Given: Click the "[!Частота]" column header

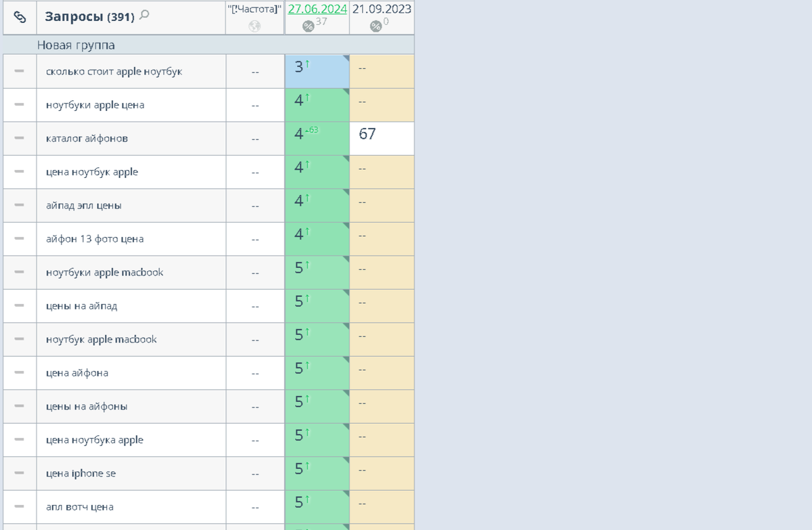Looking at the screenshot, I should click(x=254, y=10).
